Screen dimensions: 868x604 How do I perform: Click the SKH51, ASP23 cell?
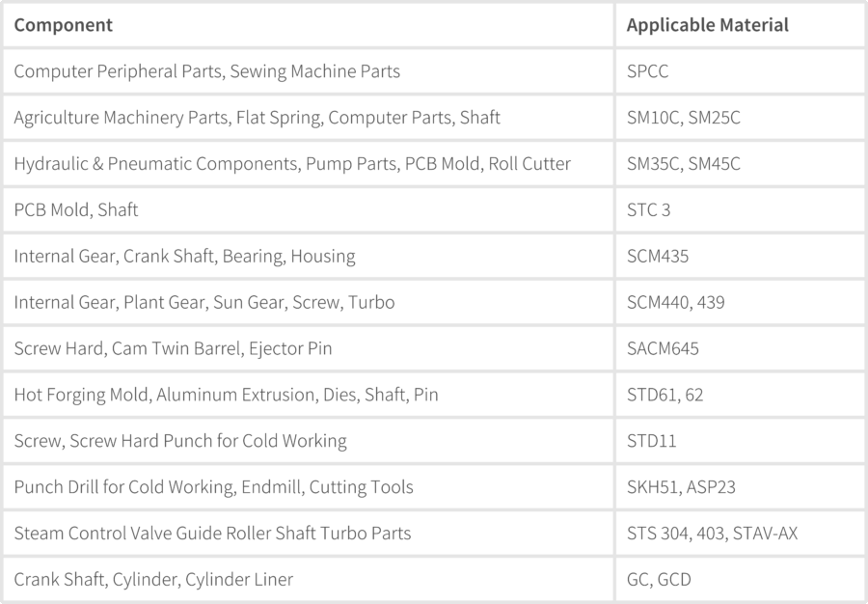[x=740, y=487]
